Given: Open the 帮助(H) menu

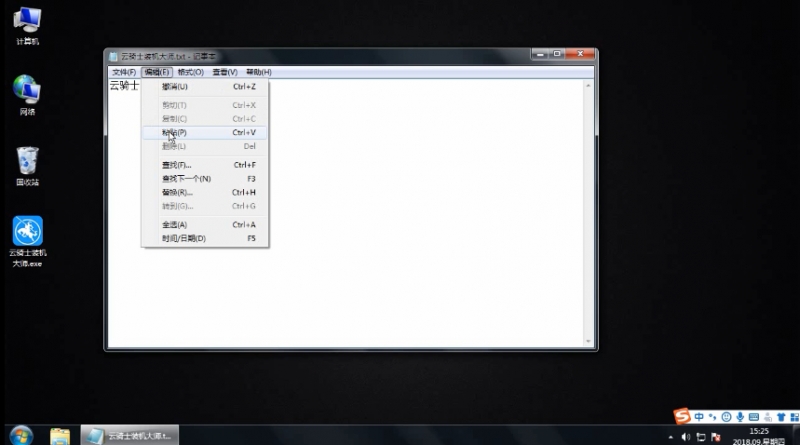Looking at the screenshot, I should pyautogui.click(x=259, y=72).
